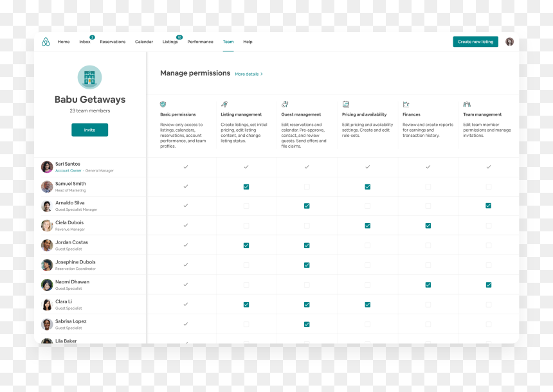The width and height of the screenshot is (553, 392).
Task: Uncheck Team management for Arnaldo Silva
Action: coord(489,206)
